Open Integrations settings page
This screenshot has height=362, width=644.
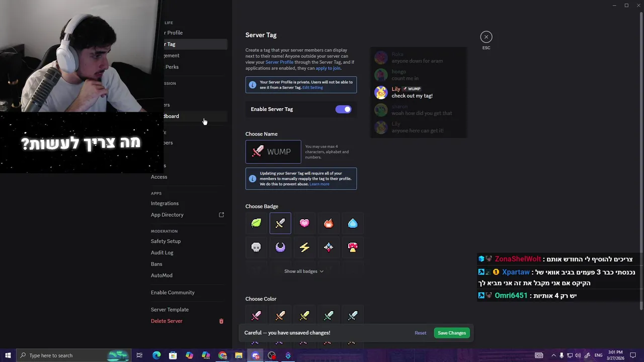165,204
